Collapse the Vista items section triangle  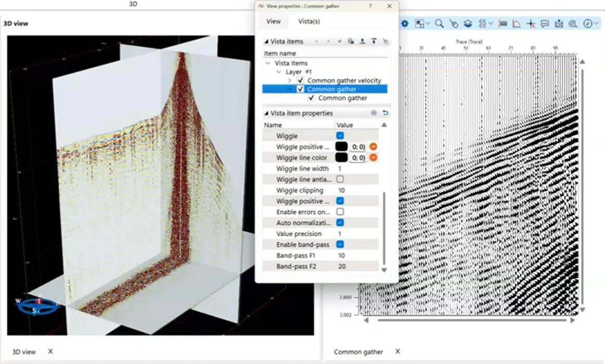tap(266, 41)
